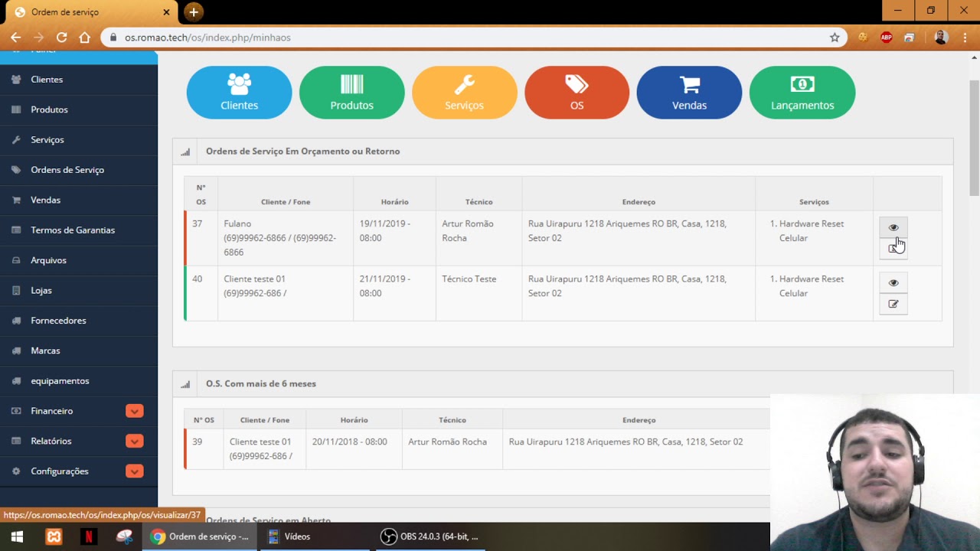The height and width of the screenshot is (551, 980).
Task: Open the green Lançamentos shortcut button
Action: [x=802, y=93]
